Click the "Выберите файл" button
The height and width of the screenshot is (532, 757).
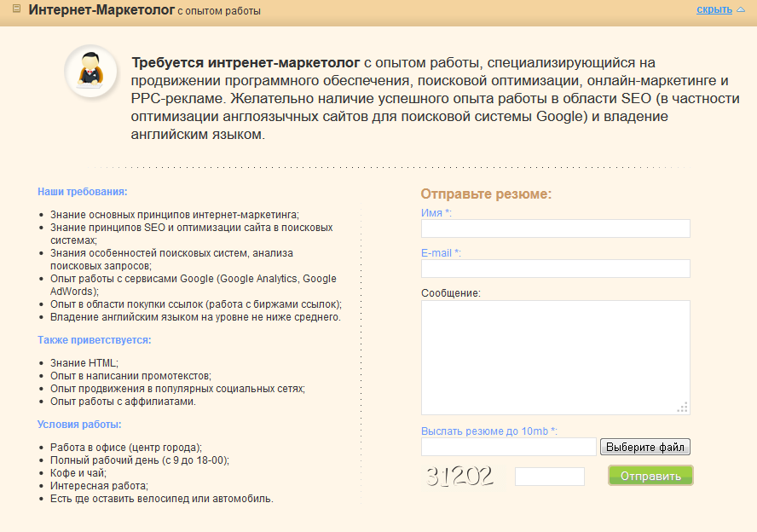[x=645, y=447]
